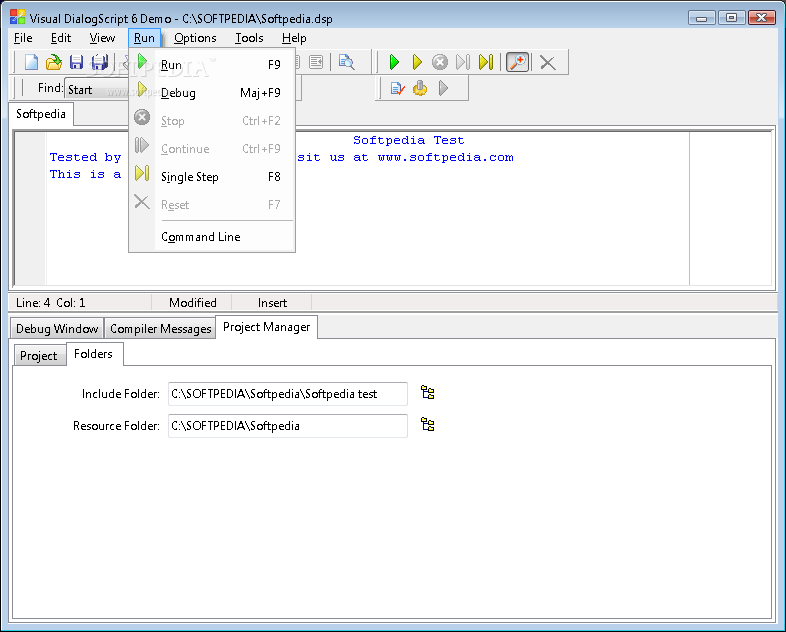Click the 'www.softpedia.com' text in editor
Viewport: 786px width, 632px height.
coord(446,157)
